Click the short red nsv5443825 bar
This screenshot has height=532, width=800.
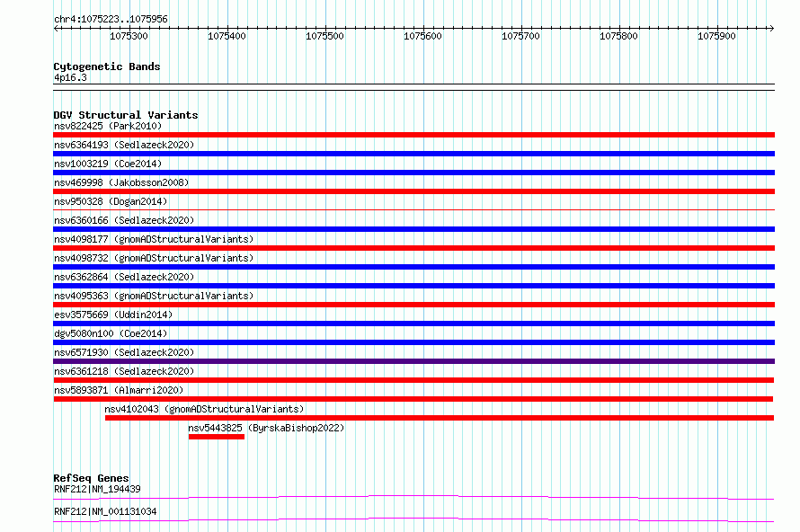point(217,437)
